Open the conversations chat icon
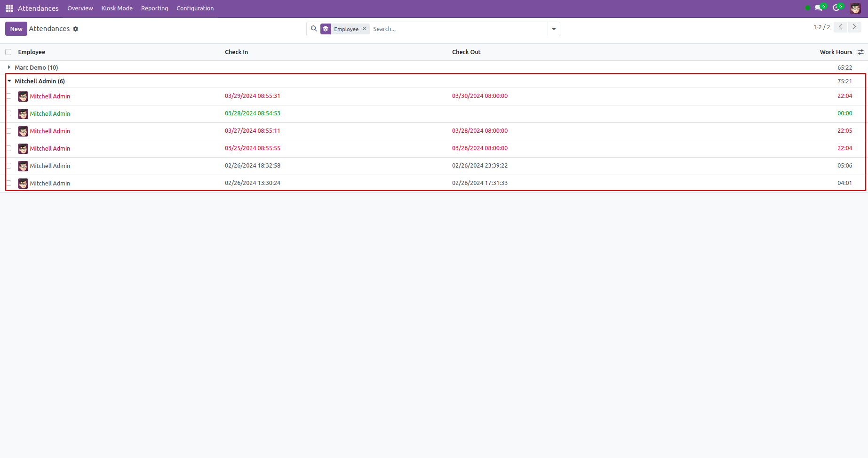Viewport: 868px width, 458px height. point(819,8)
